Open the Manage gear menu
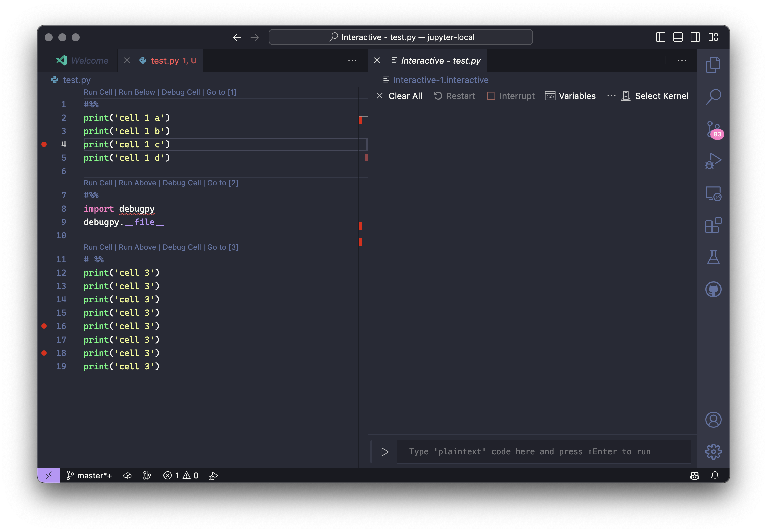Viewport: 767px width, 532px height. tap(713, 452)
